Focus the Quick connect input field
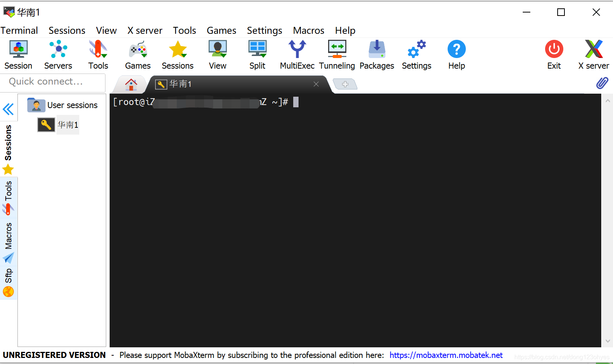The image size is (613, 364). pos(53,82)
